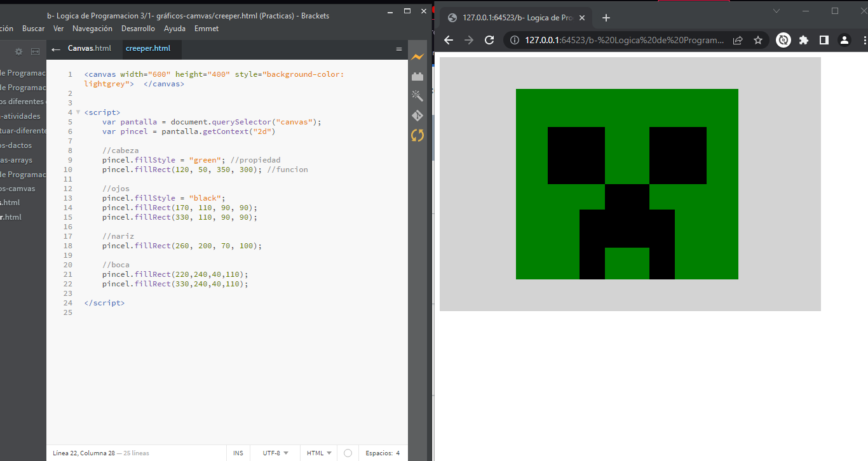Open the Desarrollo menu
This screenshot has height=461, width=868.
(138, 29)
